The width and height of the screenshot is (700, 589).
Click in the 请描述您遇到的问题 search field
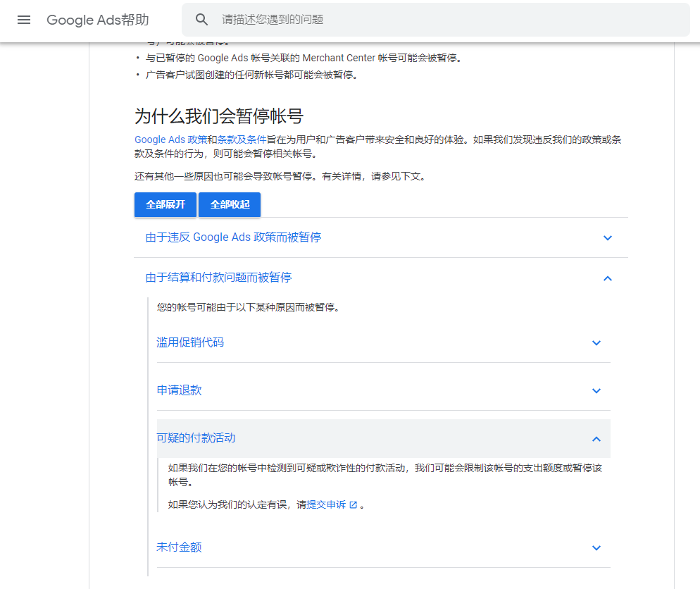[352, 19]
